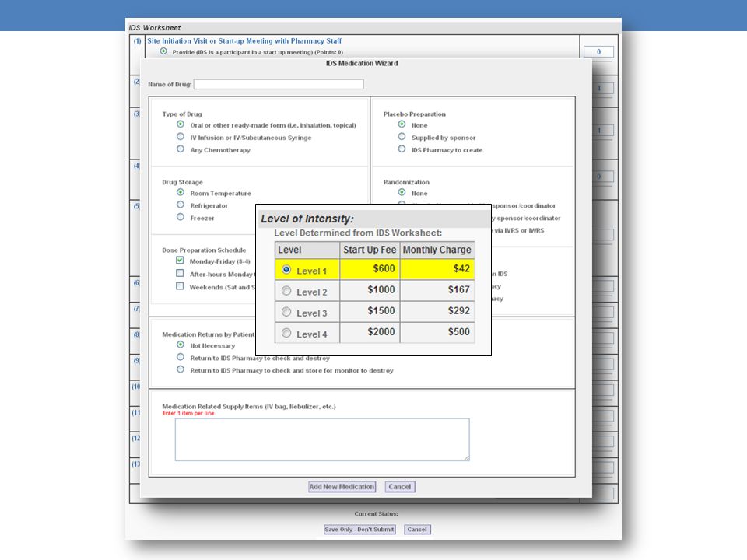Toggle Monday-Friday (8-4) dose schedule checkbox

pos(180,260)
